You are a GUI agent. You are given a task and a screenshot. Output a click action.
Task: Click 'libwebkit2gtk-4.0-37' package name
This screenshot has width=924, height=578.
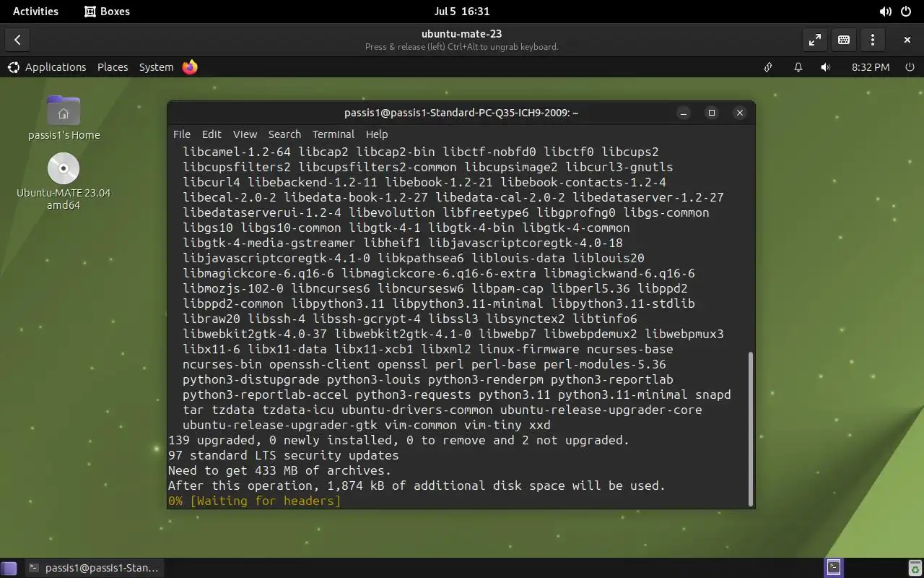pos(255,334)
